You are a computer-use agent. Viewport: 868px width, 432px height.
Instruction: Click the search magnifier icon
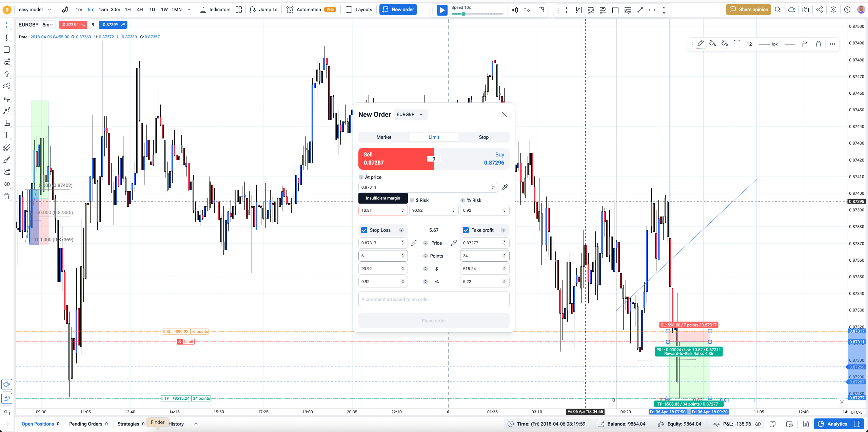click(778, 10)
